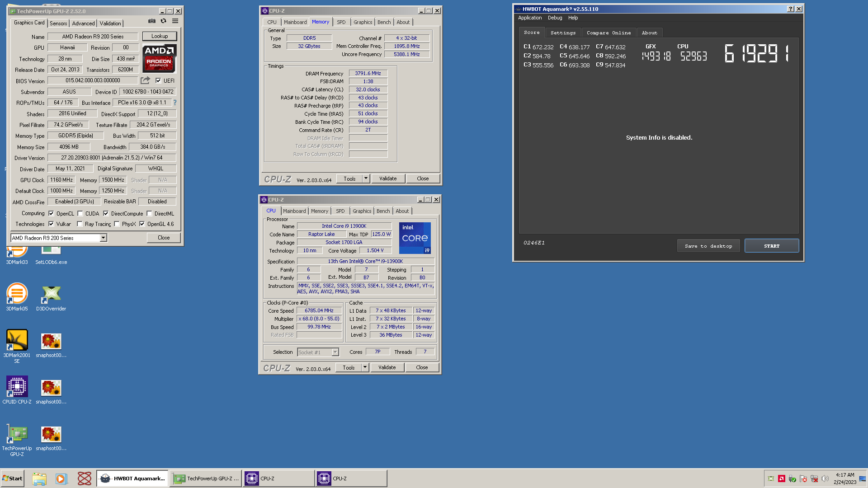Open CPUID CPU-Z desktop shortcut

pyautogui.click(x=17, y=390)
